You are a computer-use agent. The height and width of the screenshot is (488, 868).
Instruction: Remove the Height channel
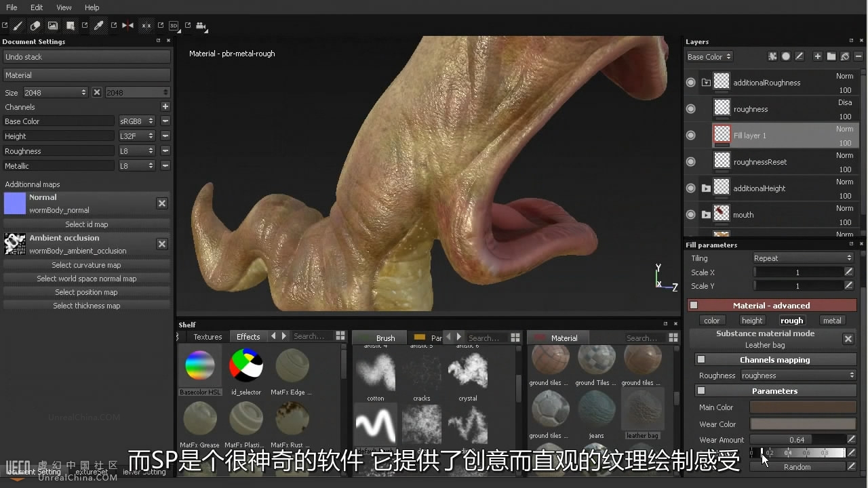click(x=165, y=136)
